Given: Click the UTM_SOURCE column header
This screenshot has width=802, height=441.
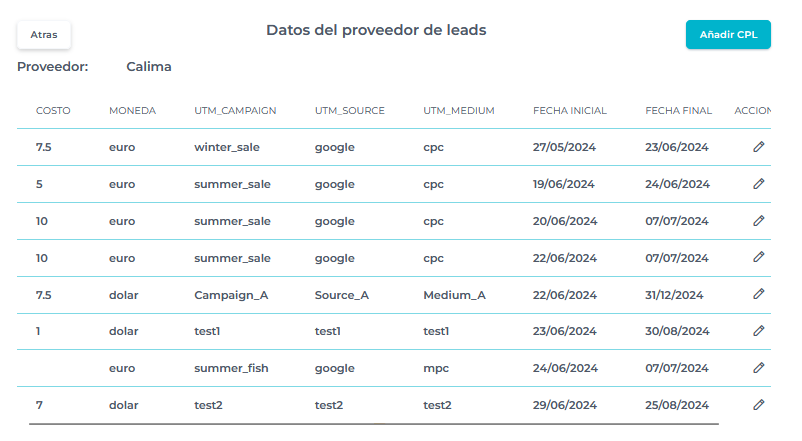Looking at the screenshot, I should (349, 110).
